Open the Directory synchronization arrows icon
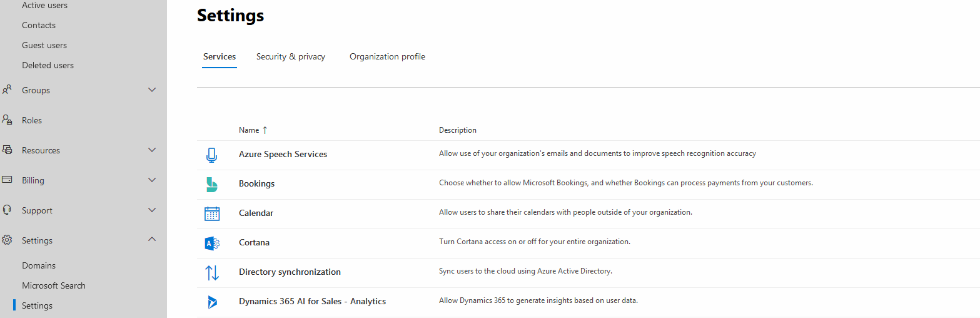Image resolution: width=980 pixels, height=318 pixels. [x=212, y=272]
